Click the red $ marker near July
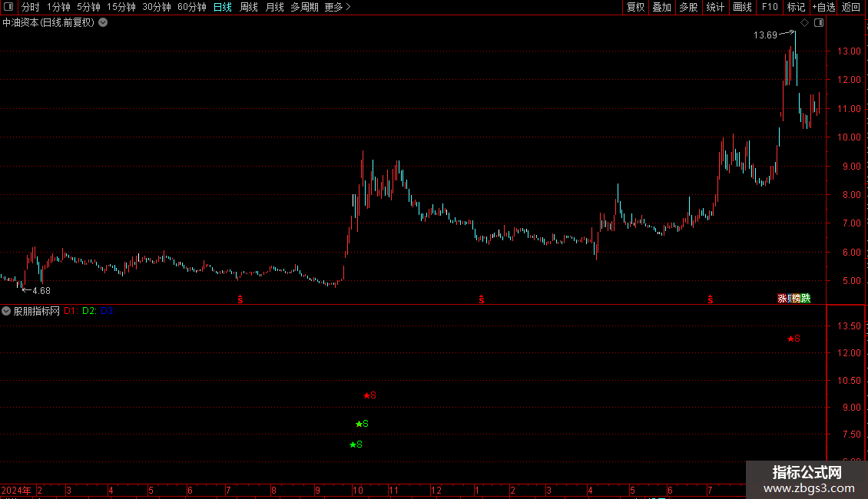This screenshot has width=868, height=499. tap(240, 299)
